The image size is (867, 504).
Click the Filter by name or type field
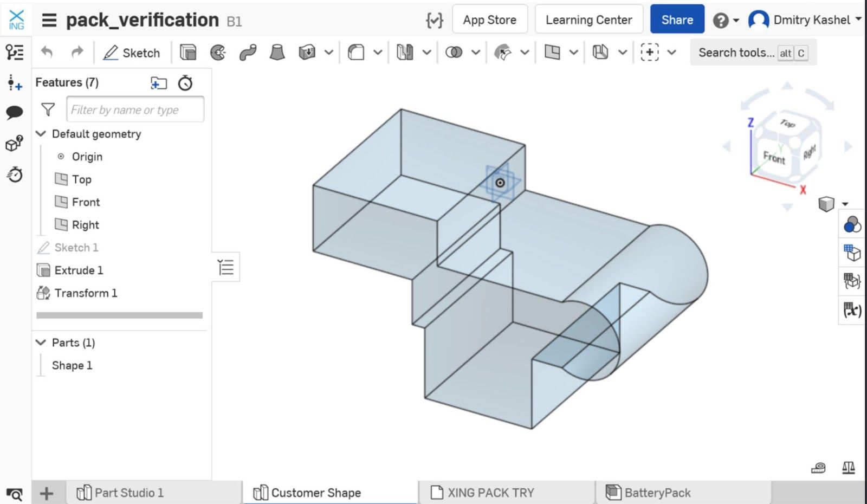point(135,110)
